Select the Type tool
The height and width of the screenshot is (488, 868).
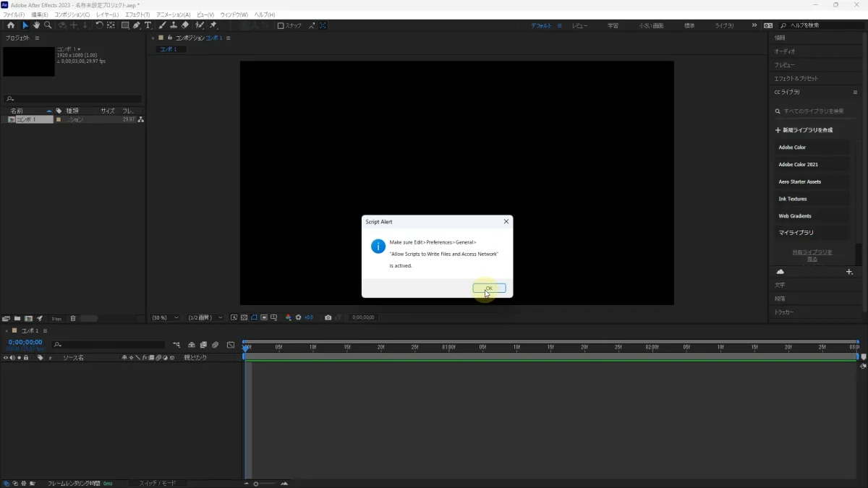tap(148, 25)
